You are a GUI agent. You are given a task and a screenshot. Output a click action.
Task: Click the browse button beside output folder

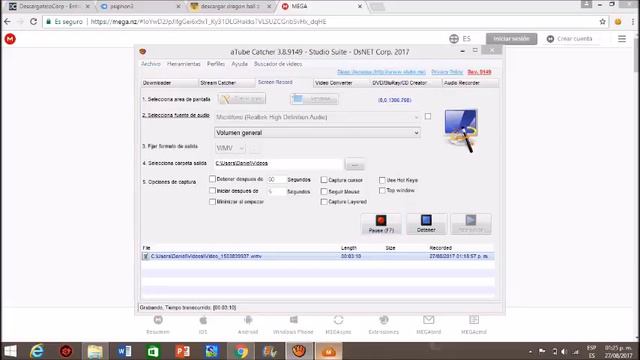tap(355, 164)
